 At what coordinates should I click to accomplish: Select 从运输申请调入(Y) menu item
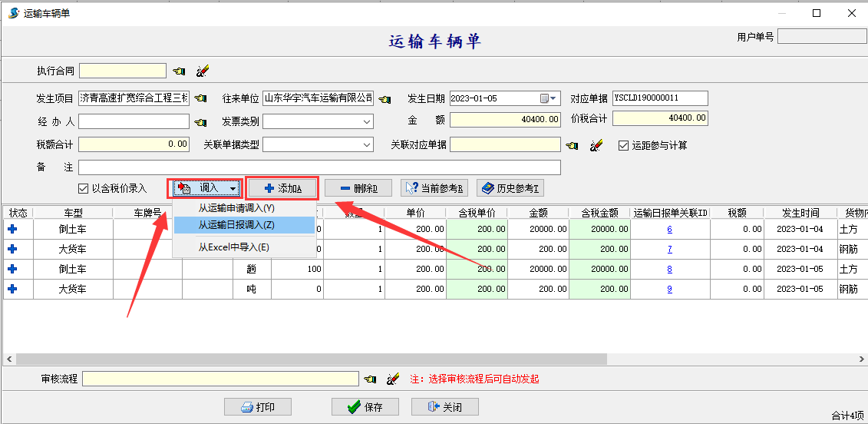(x=236, y=208)
